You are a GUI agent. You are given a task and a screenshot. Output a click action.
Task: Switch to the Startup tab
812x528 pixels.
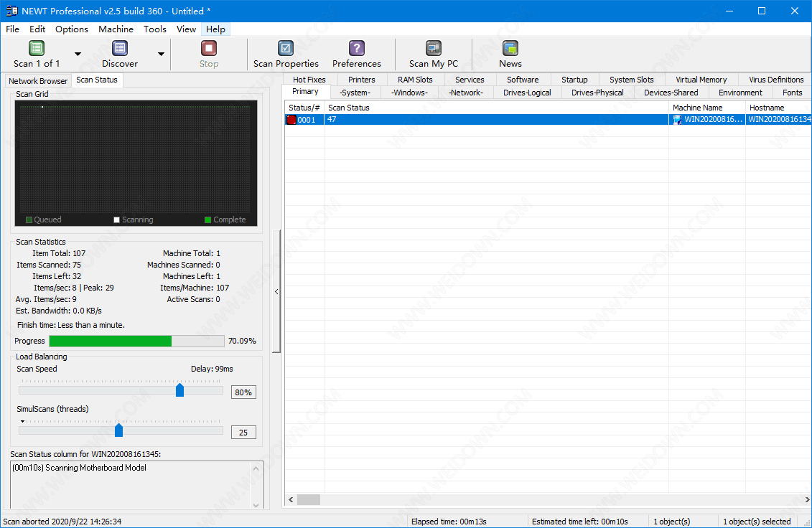coord(574,80)
